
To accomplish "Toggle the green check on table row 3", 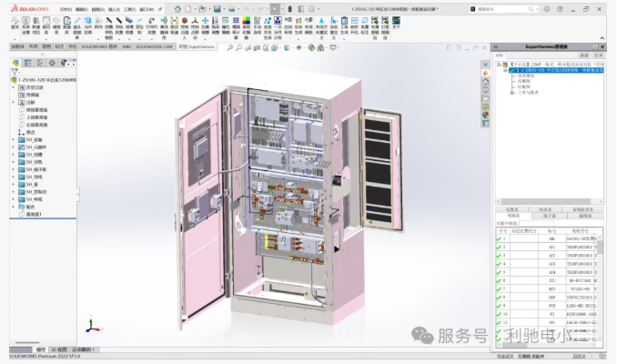I will coord(499,256).
